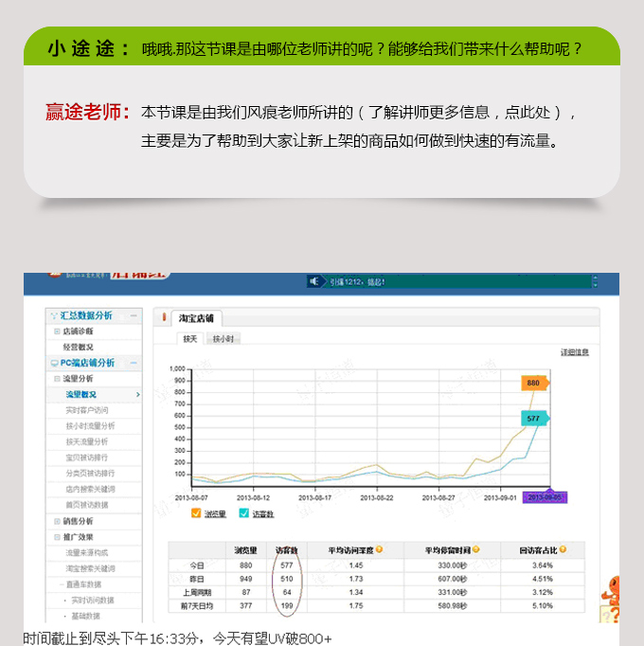Collapse the PC端店铺分析 section
The height and width of the screenshot is (646, 644).
click(x=134, y=363)
